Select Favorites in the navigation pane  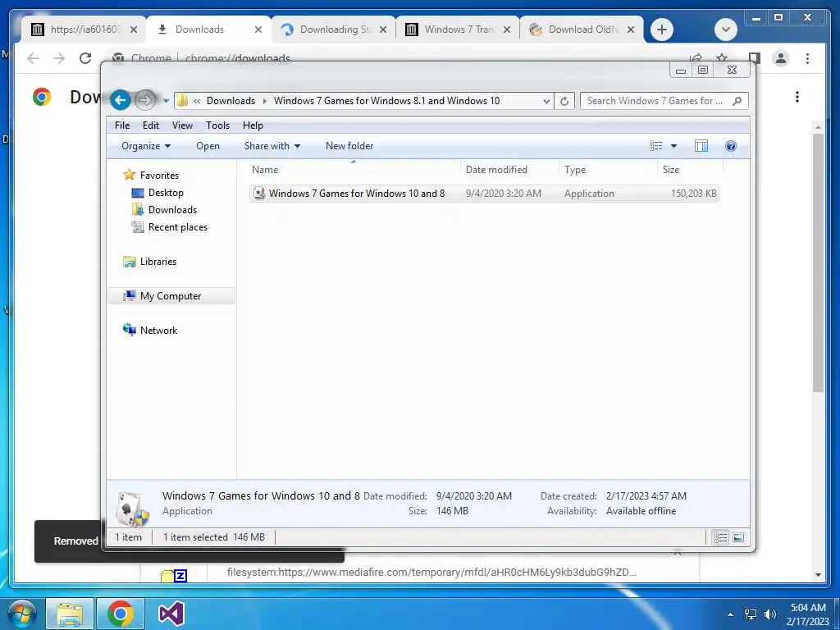(159, 176)
